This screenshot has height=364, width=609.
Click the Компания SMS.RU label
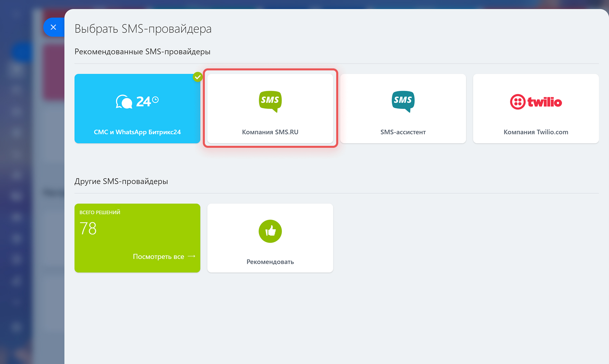click(270, 132)
